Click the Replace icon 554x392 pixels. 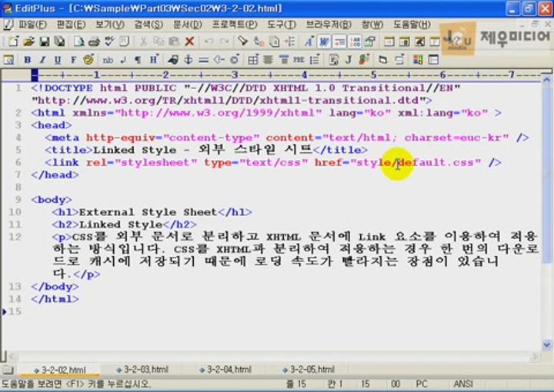[259, 42]
